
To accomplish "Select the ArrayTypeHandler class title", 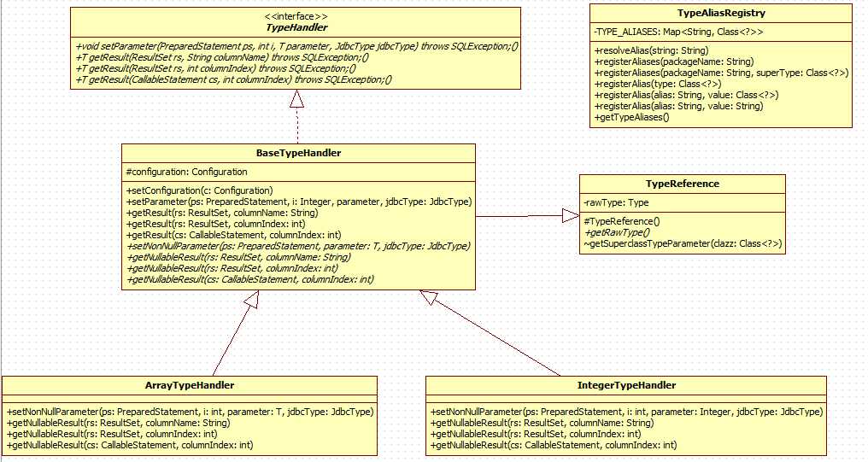I will (190, 386).
